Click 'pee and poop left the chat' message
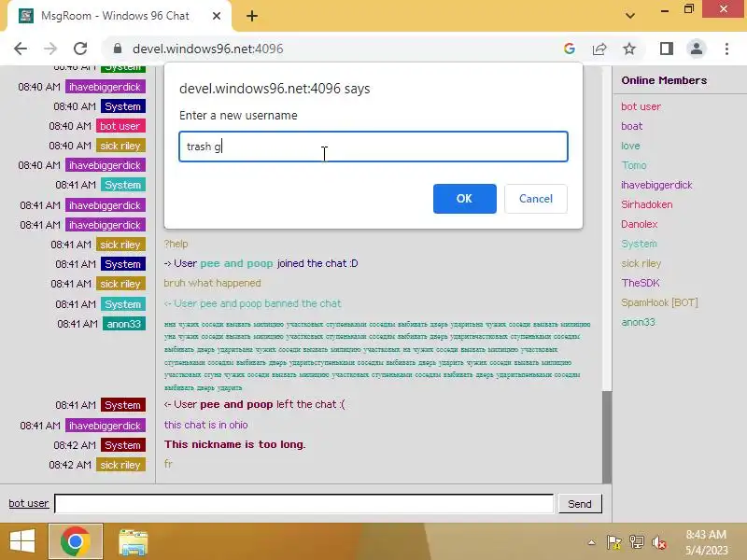The image size is (747, 560). tap(254, 404)
